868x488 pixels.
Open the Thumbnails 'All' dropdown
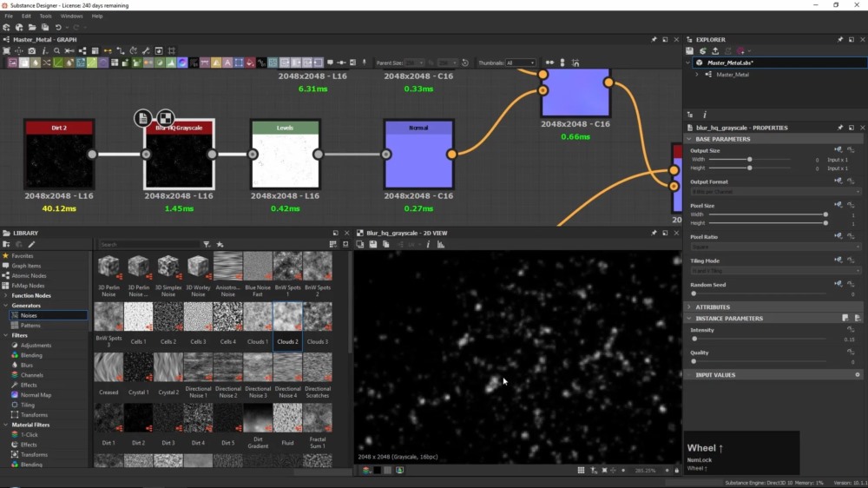coord(520,63)
